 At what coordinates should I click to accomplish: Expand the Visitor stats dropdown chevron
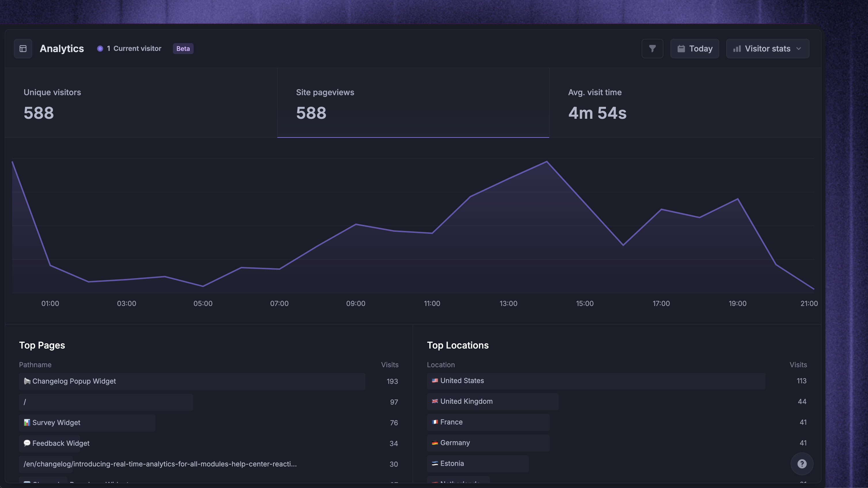[799, 49]
